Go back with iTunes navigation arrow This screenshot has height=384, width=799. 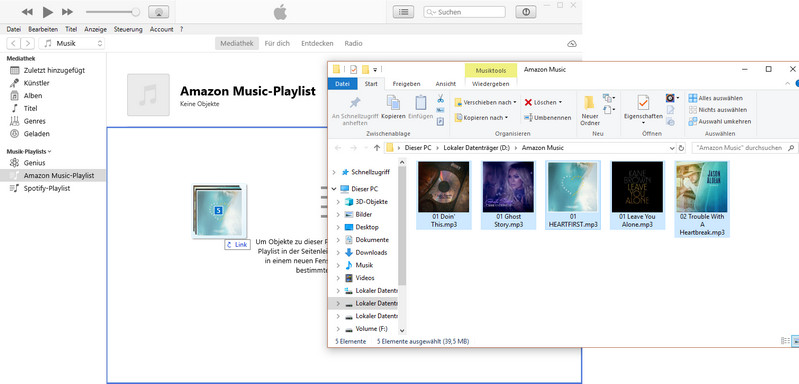click(14, 43)
